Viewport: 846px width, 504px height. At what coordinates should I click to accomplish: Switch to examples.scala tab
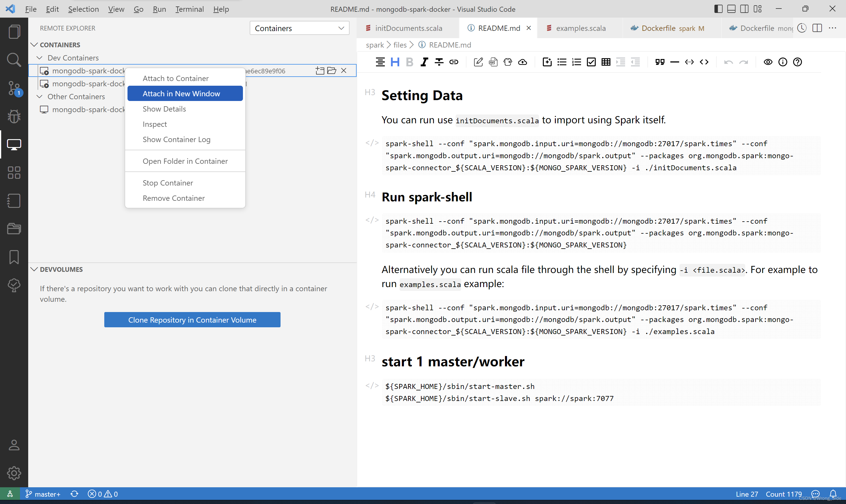tap(580, 28)
